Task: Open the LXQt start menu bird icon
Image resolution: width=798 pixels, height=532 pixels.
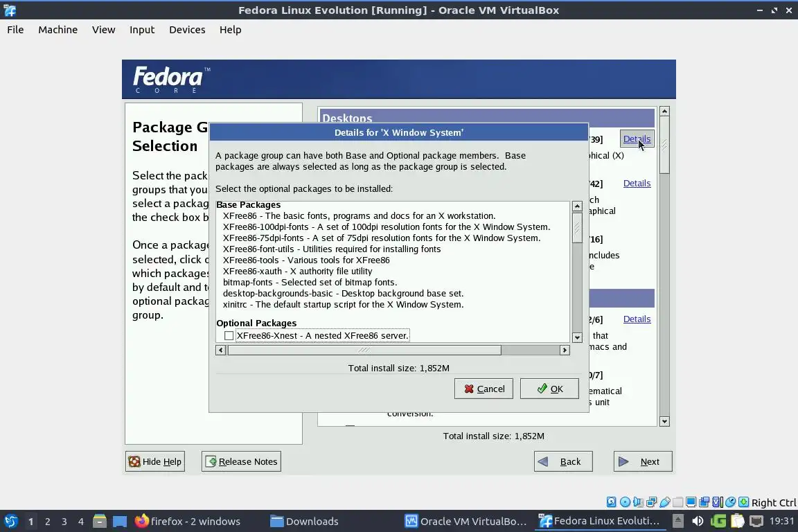Action: tap(11, 521)
